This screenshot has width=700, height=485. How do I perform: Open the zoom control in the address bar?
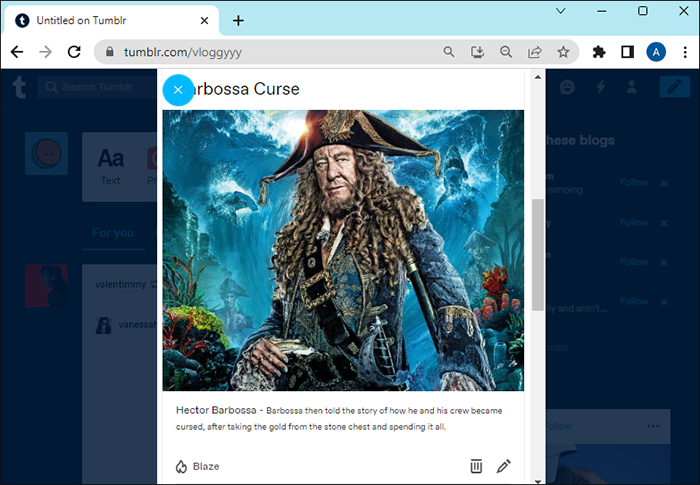[x=506, y=52]
